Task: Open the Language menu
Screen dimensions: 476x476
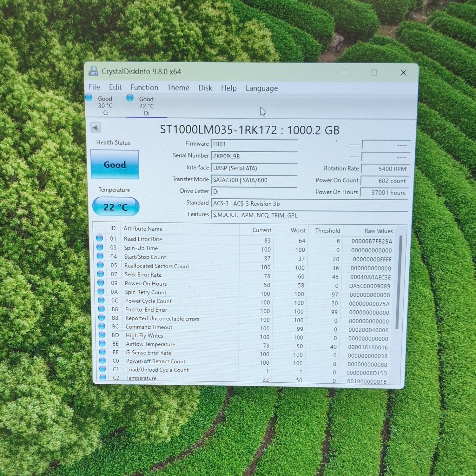Action: coord(261,89)
